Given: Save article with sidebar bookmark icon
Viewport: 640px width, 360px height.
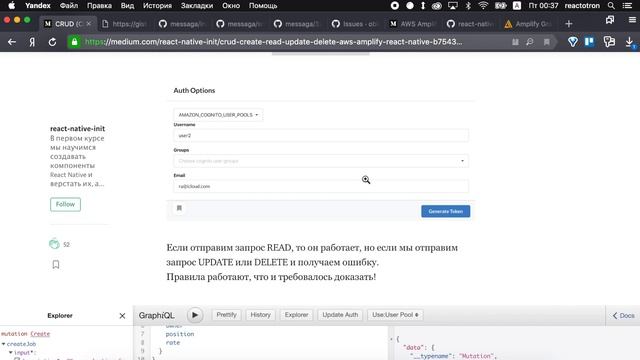Looking at the screenshot, I should coord(56,264).
